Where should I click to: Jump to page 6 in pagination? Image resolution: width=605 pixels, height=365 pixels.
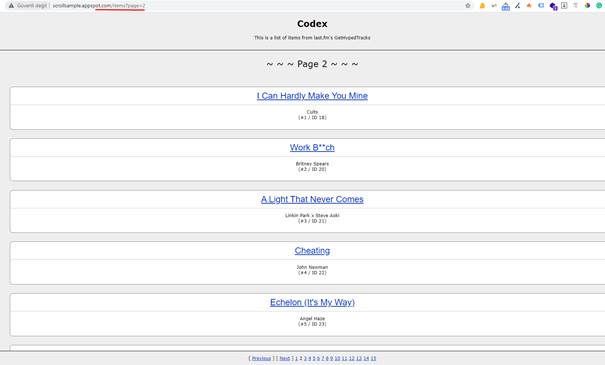(318, 358)
